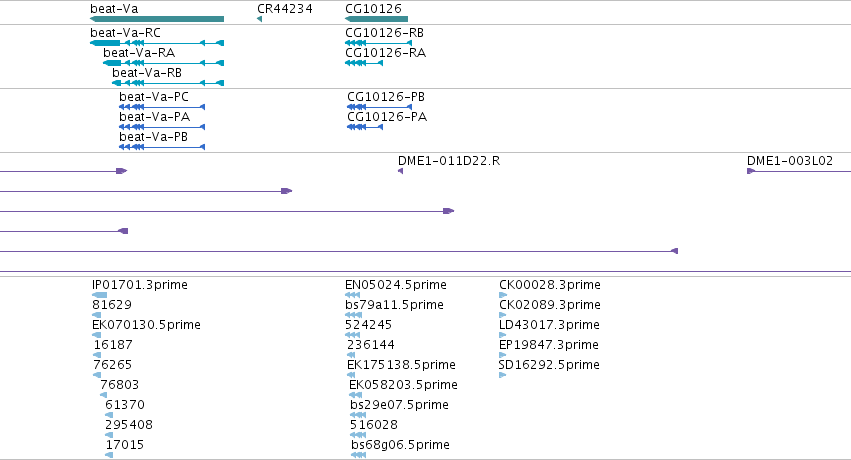This screenshot has height=460, width=851.
Task: Select the 76265 EST entry
Action: click(113, 365)
